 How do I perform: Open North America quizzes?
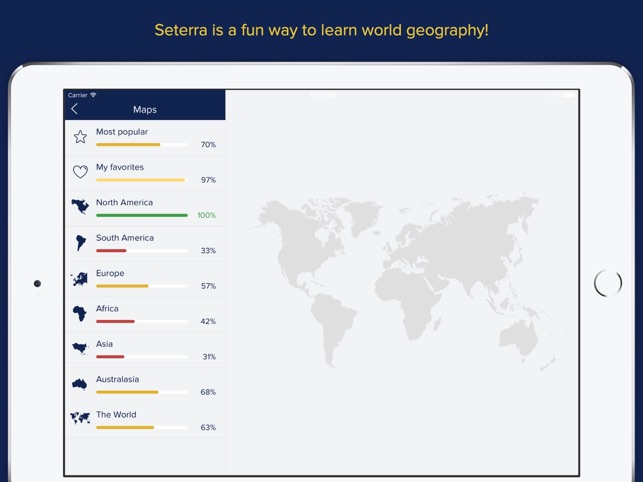click(x=124, y=202)
